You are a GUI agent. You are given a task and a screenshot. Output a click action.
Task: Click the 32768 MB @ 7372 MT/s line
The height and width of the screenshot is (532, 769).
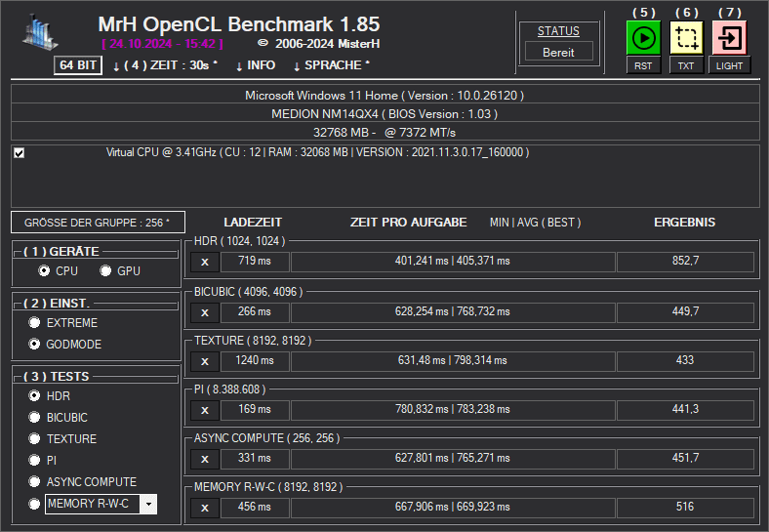[385, 133]
